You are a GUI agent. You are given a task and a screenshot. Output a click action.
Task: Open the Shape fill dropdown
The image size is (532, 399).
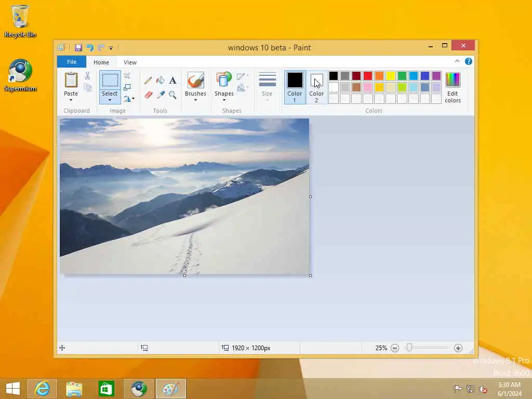[243, 88]
